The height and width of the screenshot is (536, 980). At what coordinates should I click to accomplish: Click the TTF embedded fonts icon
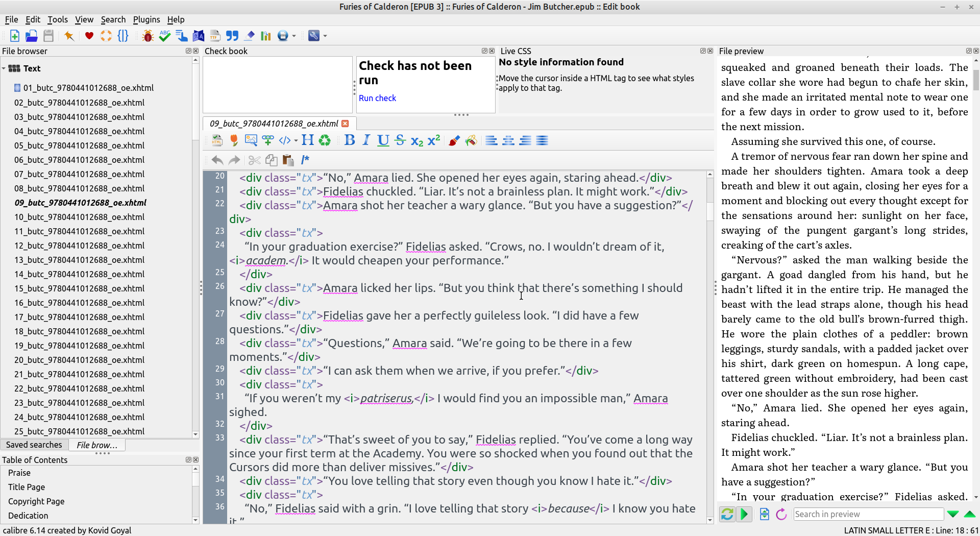[215, 36]
